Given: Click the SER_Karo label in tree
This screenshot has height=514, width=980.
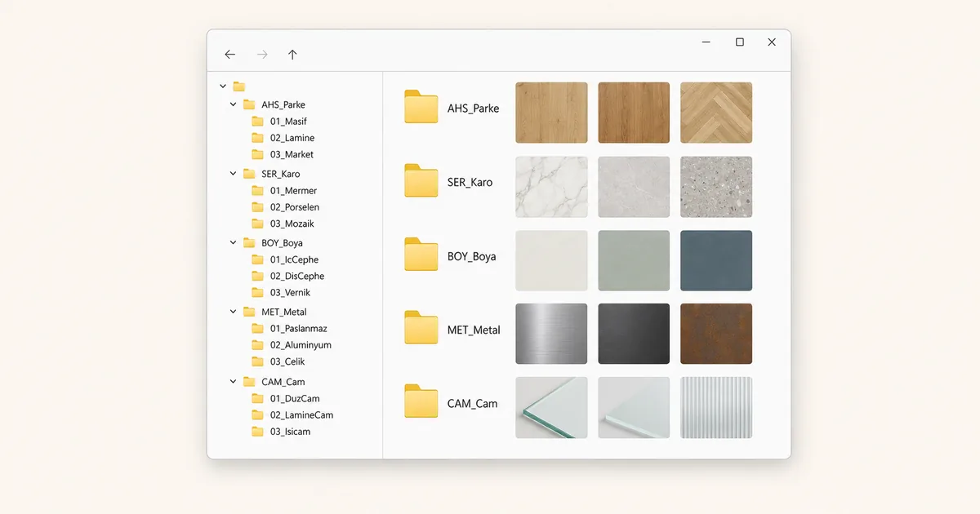Looking at the screenshot, I should pyautogui.click(x=281, y=174).
